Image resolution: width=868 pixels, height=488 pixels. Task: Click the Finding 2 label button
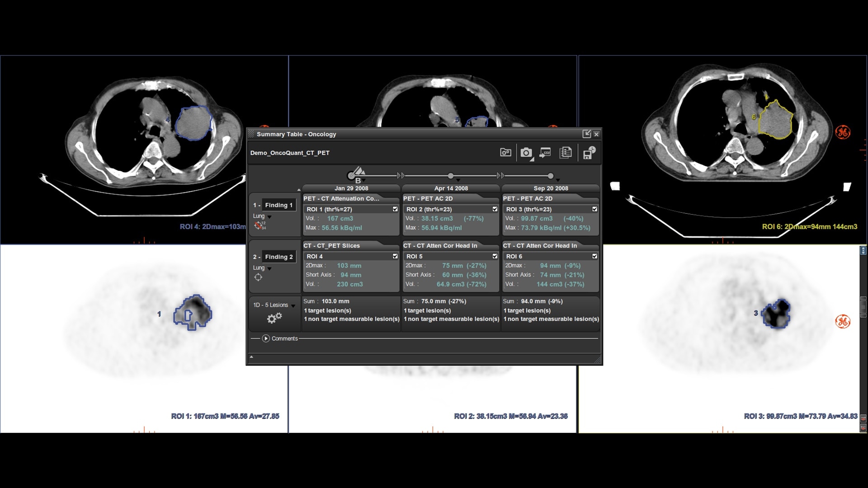click(x=278, y=257)
